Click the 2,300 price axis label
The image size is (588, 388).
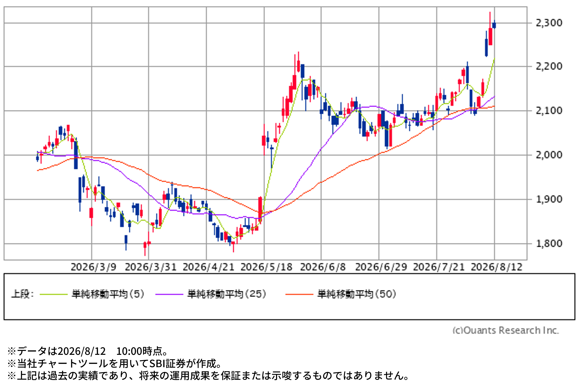tap(549, 23)
